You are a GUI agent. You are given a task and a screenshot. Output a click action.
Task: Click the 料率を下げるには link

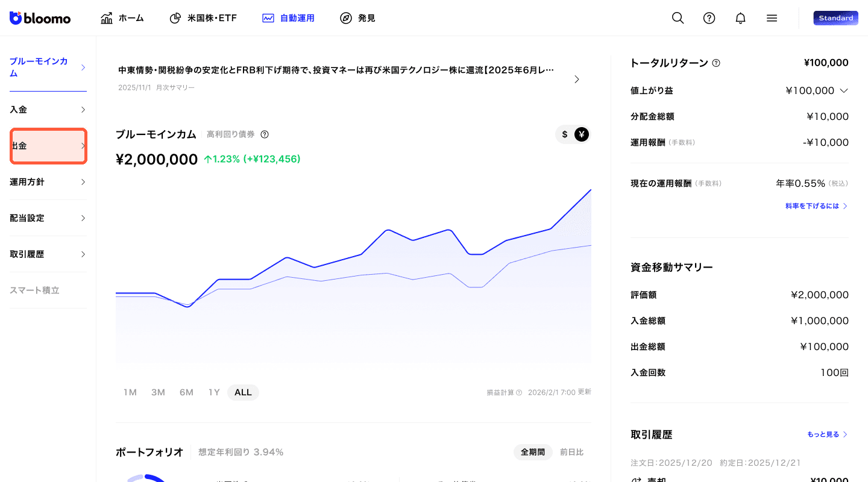(x=816, y=206)
